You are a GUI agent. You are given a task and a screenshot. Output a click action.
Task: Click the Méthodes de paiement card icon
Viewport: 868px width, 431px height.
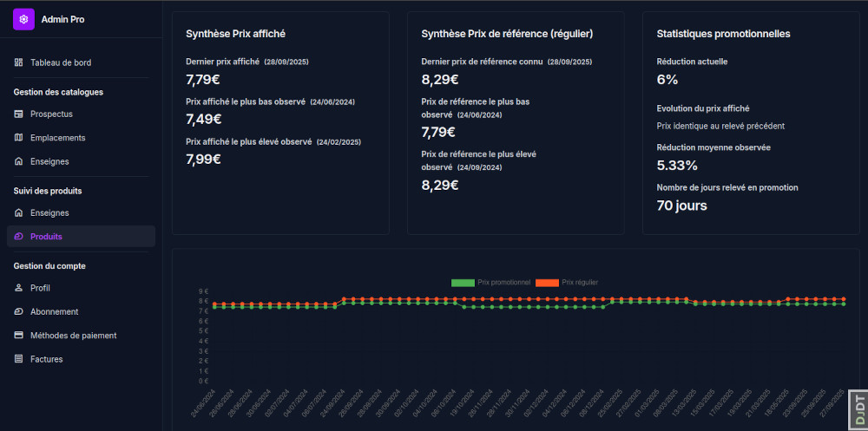coord(19,336)
